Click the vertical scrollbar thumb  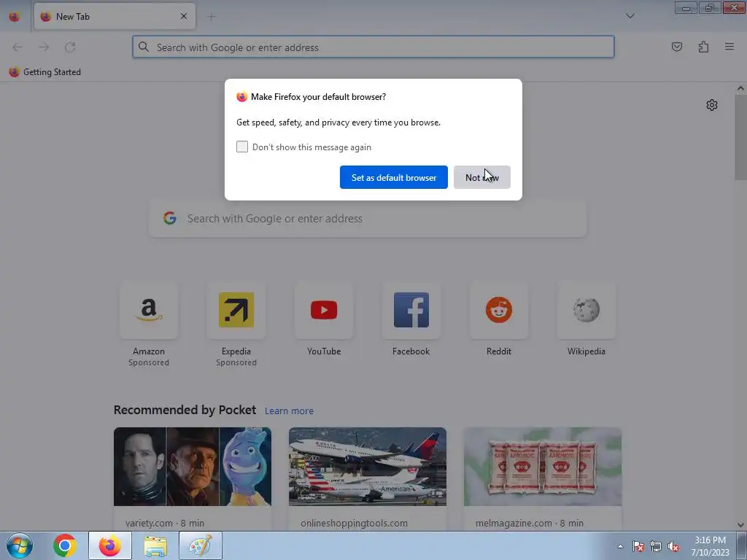(740, 137)
